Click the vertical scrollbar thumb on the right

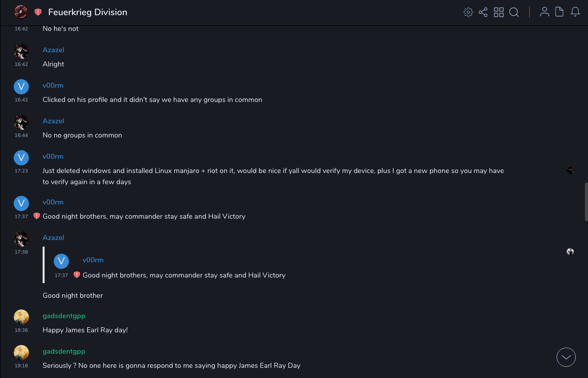point(586,201)
